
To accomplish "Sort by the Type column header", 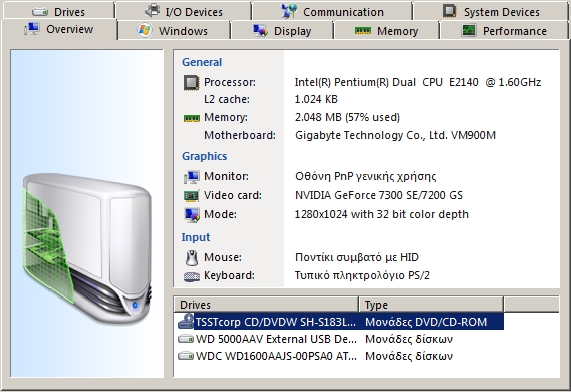I will tap(432, 305).
